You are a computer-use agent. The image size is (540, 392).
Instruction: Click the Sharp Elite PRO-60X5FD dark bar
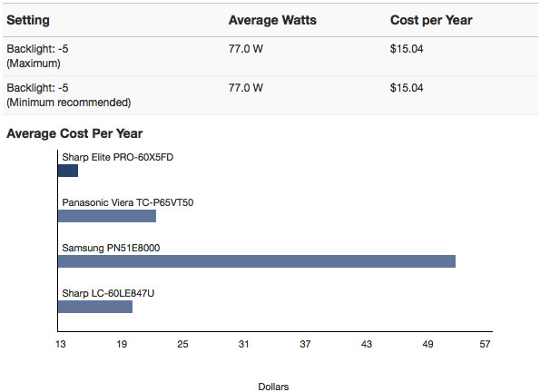point(68,171)
